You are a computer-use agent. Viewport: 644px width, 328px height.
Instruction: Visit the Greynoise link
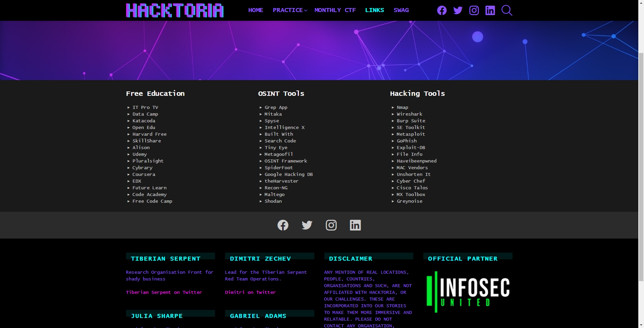tap(410, 201)
